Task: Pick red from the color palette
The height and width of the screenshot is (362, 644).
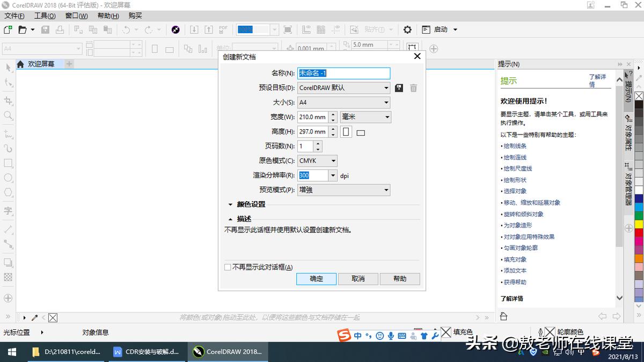Action: (639, 231)
